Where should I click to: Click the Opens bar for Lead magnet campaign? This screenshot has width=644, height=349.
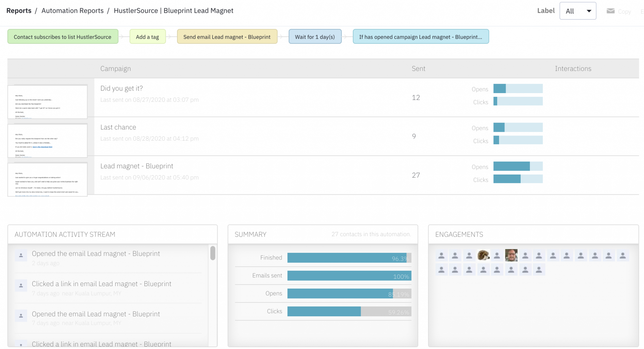(x=518, y=166)
